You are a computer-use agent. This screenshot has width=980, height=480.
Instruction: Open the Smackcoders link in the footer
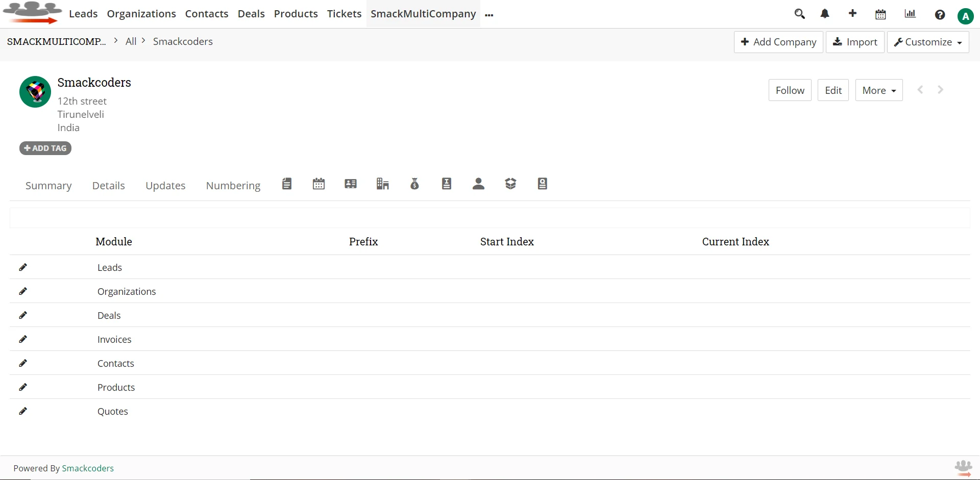tap(88, 468)
